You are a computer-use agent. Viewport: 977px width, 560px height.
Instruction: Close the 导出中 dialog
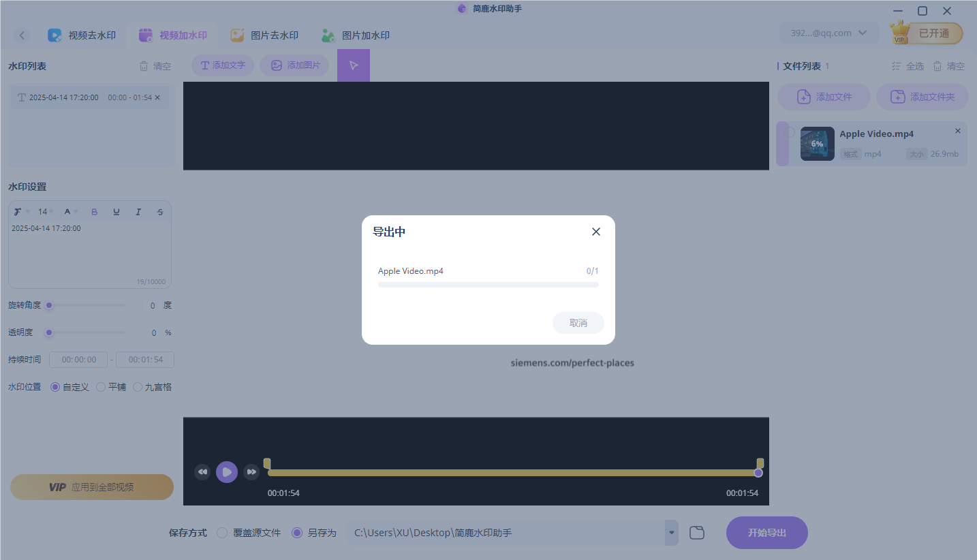pyautogui.click(x=596, y=232)
